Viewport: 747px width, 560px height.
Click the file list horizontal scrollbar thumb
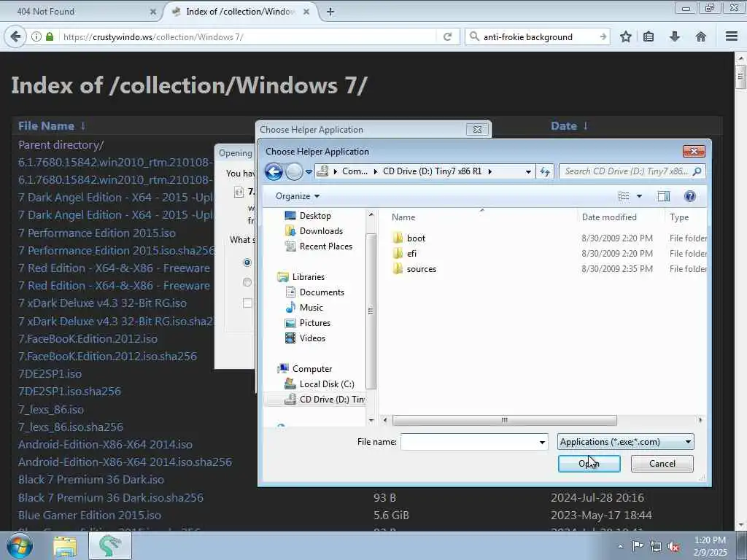(x=504, y=420)
